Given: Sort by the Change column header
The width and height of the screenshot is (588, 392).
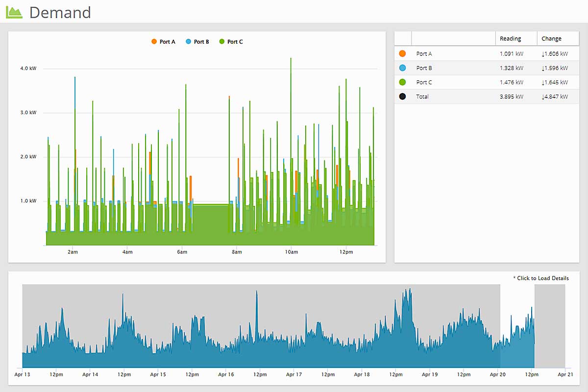Looking at the screenshot, I should [x=551, y=39].
